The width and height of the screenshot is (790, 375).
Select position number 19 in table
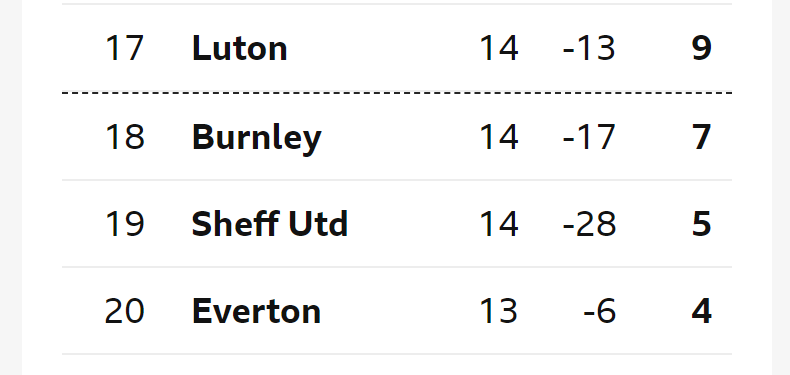tap(124, 224)
